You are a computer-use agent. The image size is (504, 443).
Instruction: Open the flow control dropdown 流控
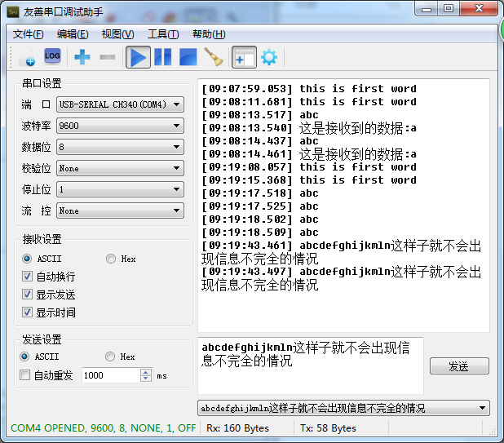tap(120, 210)
